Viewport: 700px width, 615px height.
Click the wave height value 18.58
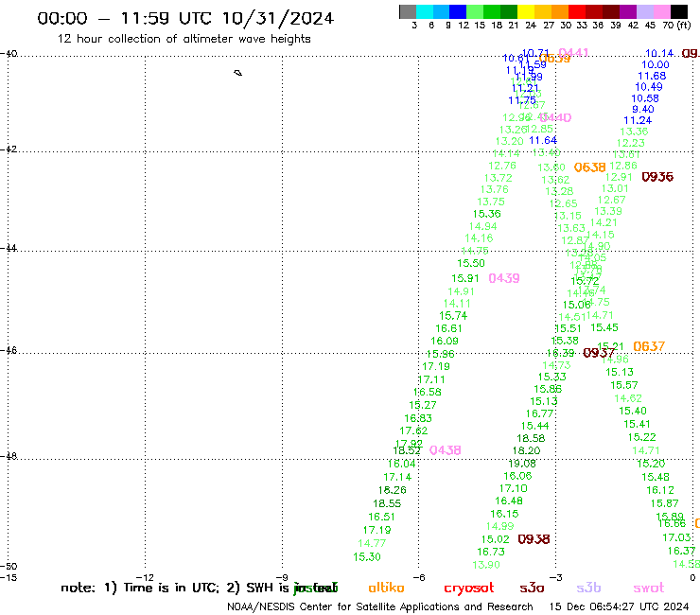click(531, 438)
